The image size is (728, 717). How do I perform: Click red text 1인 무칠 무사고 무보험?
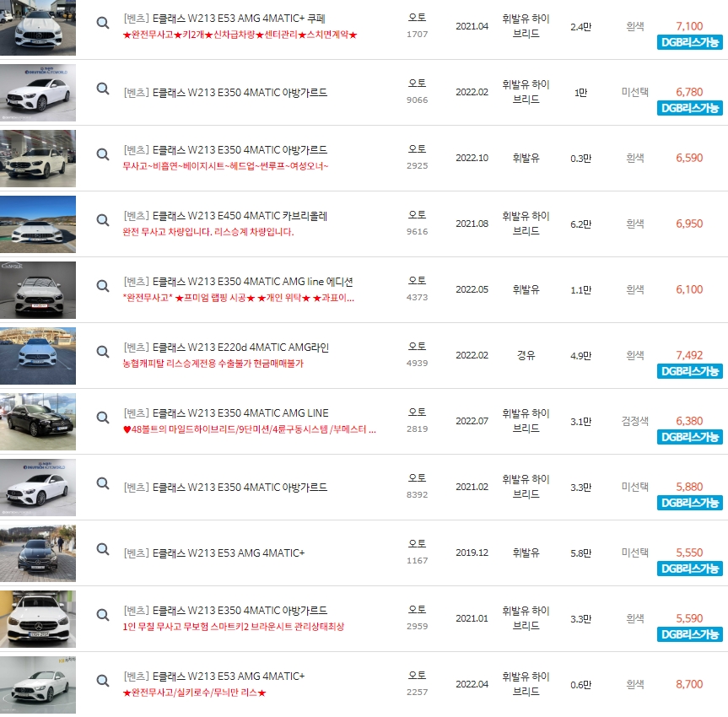click(233, 627)
